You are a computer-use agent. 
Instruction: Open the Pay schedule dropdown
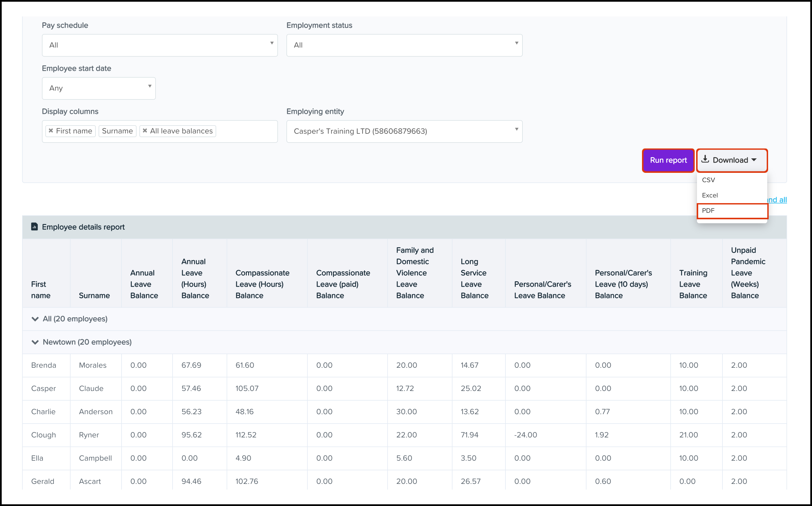click(x=160, y=45)
